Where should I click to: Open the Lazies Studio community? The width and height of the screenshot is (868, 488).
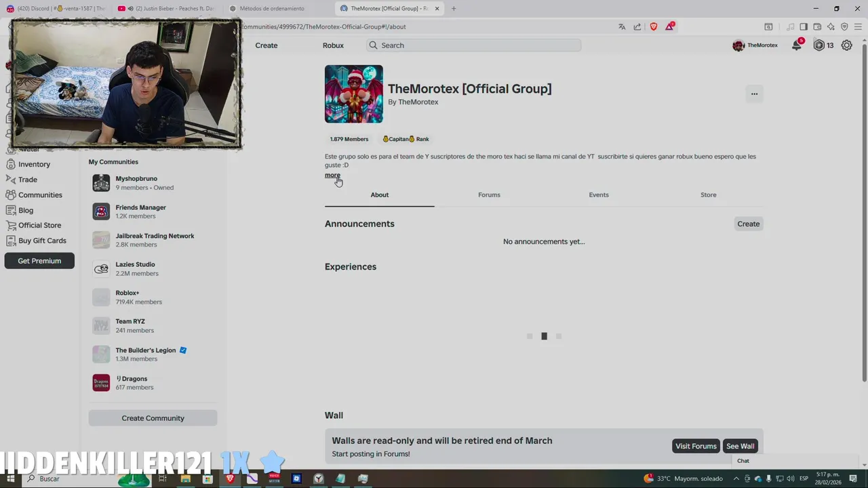[153, 268]
